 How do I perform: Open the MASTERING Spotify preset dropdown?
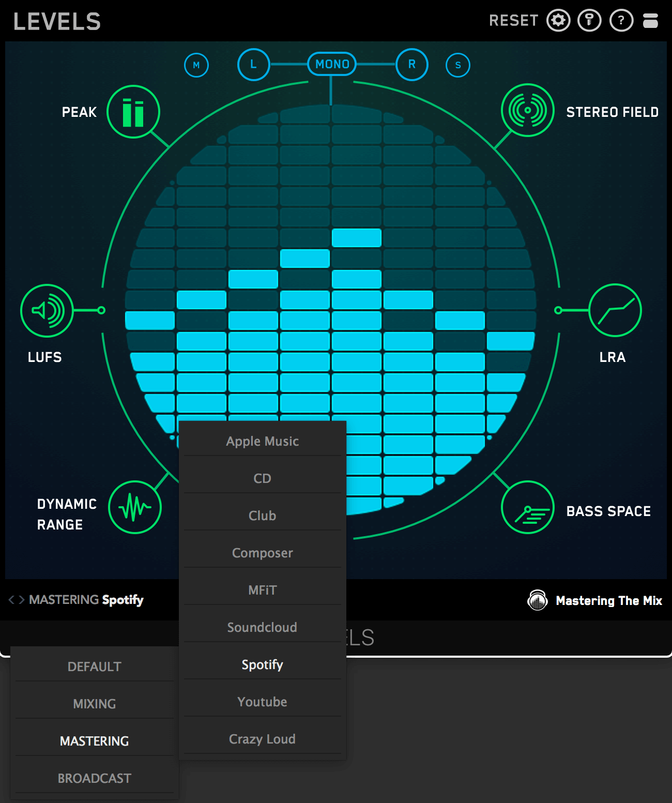[x=86, y=600]
